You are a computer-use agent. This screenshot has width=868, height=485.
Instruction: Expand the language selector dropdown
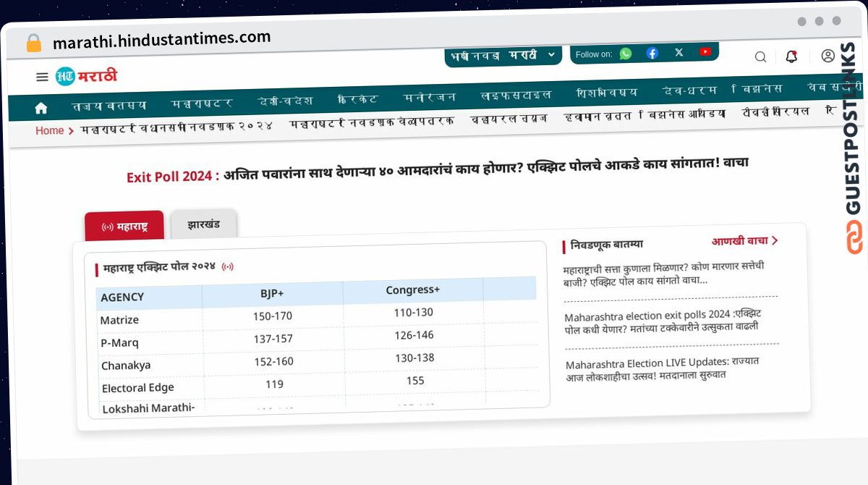[503, 56]
